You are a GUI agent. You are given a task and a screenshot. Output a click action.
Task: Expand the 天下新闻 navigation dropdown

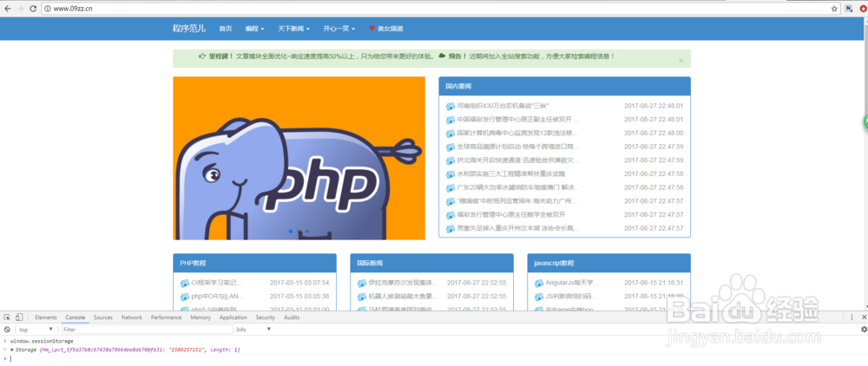[x=293, y=29]
